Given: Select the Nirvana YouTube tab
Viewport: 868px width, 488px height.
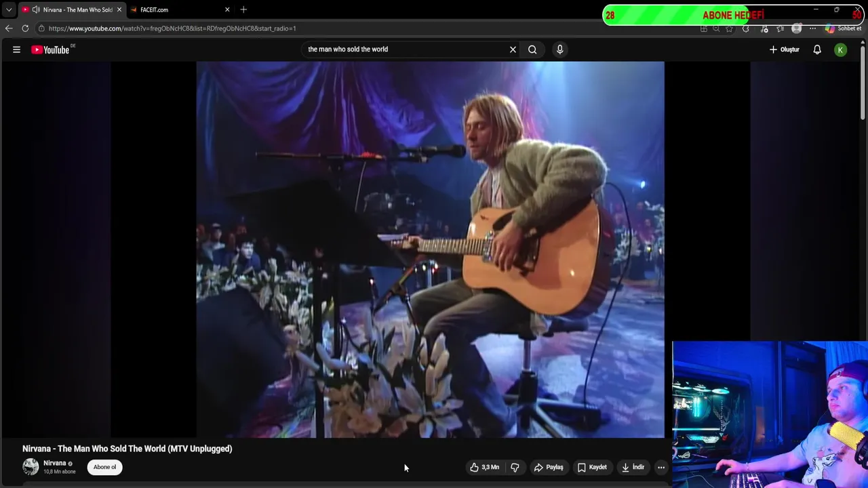Looking at the screenshot, I should click(x=71, y=9).
